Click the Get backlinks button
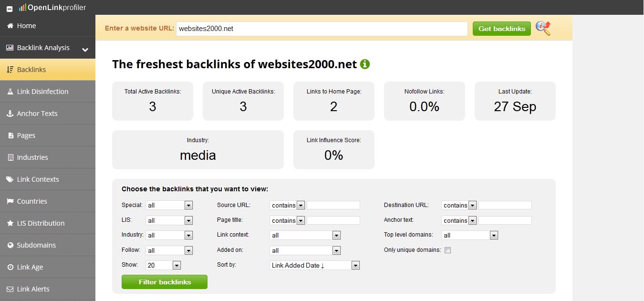Screen dimensions: 644x301 [x=502, y=29]
